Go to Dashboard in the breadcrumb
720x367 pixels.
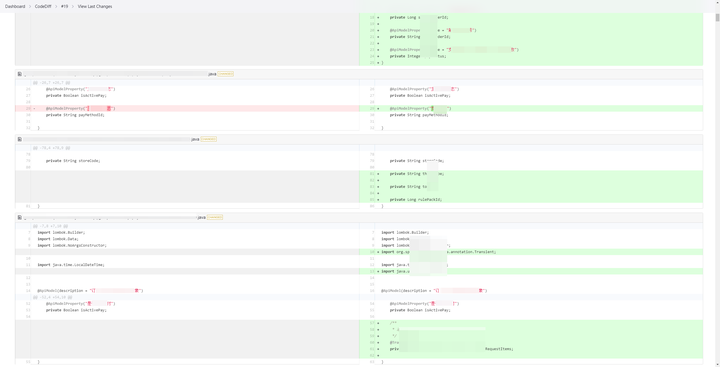15,6
